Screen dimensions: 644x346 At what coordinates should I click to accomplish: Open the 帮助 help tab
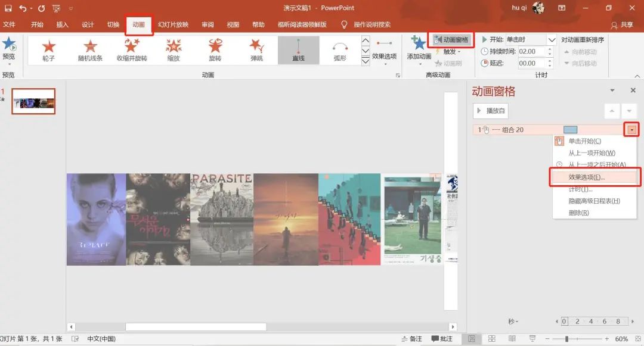pos(258,24)
